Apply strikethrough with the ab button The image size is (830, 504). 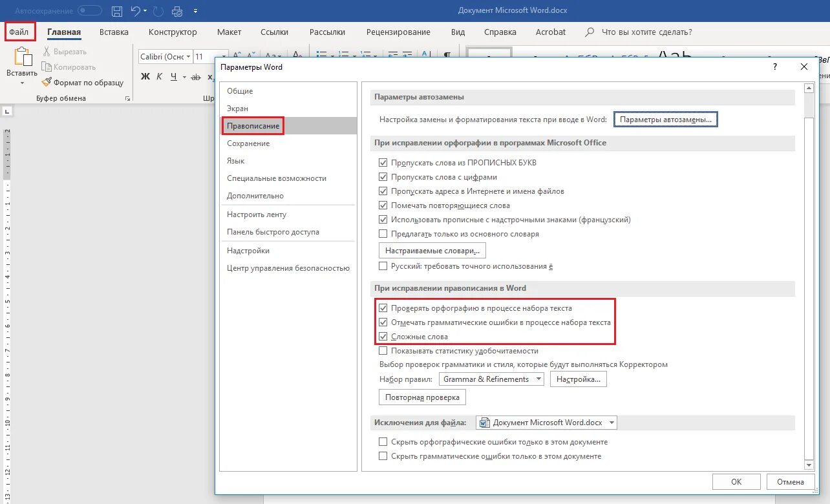pos(196,76)
